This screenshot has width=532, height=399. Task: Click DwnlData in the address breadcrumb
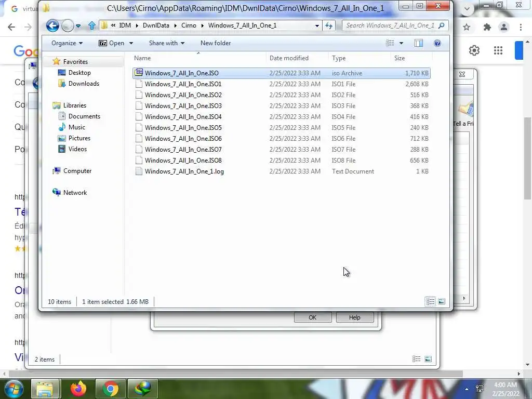pyautogui.click(x=156, y=25)
